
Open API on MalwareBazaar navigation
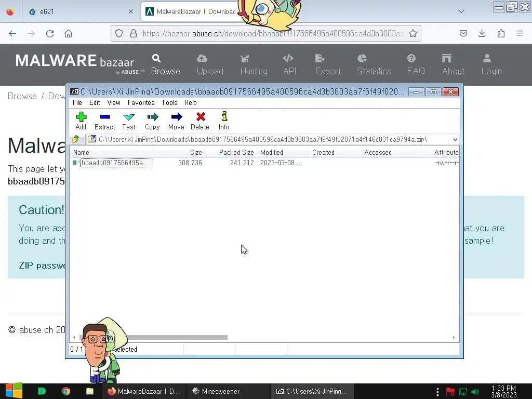point(290,65)
